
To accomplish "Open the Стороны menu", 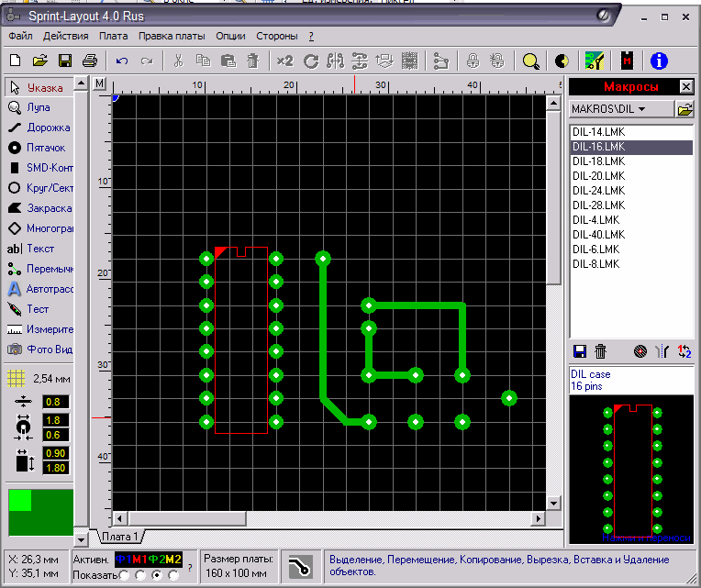I will (277, 36).
